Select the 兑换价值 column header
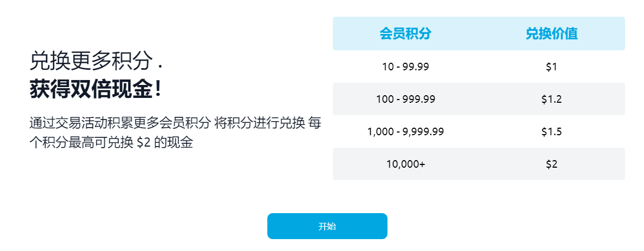Image resolution: width=644 pixels, height=251 pixels. (551, 34)
